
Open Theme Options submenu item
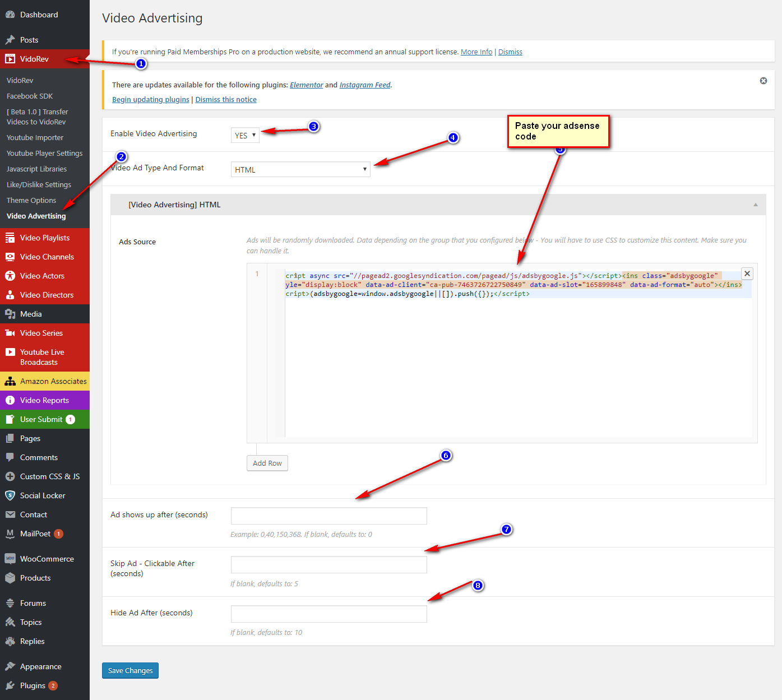click(x=31, y=200)
